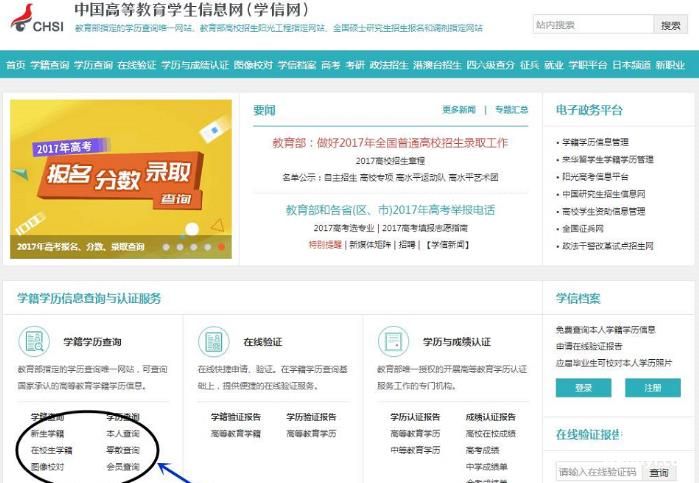Select 学信档案 in the navigation bar
Viewport: 699px width, 483px height.
pos(297,65)
